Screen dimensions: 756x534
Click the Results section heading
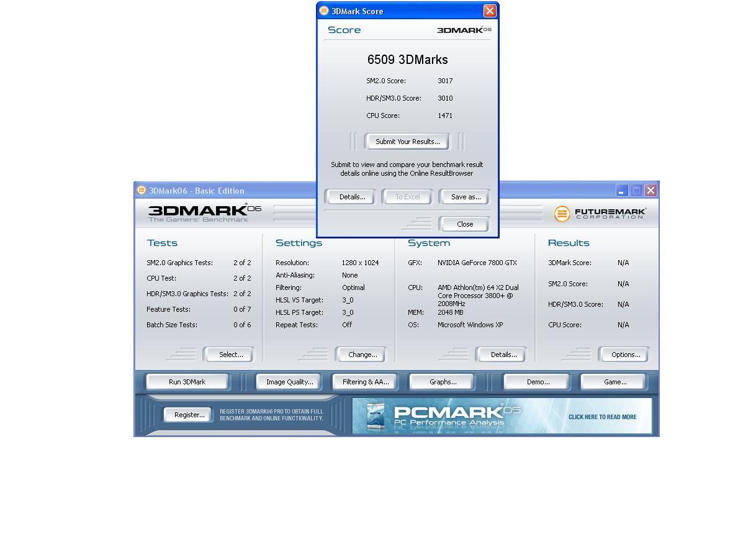click(x=569, y=243)
